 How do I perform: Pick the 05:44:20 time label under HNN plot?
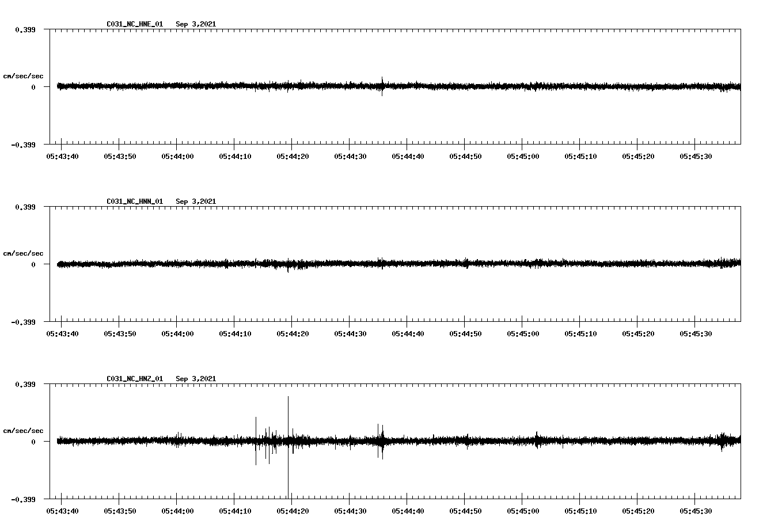tap(293, 334)
